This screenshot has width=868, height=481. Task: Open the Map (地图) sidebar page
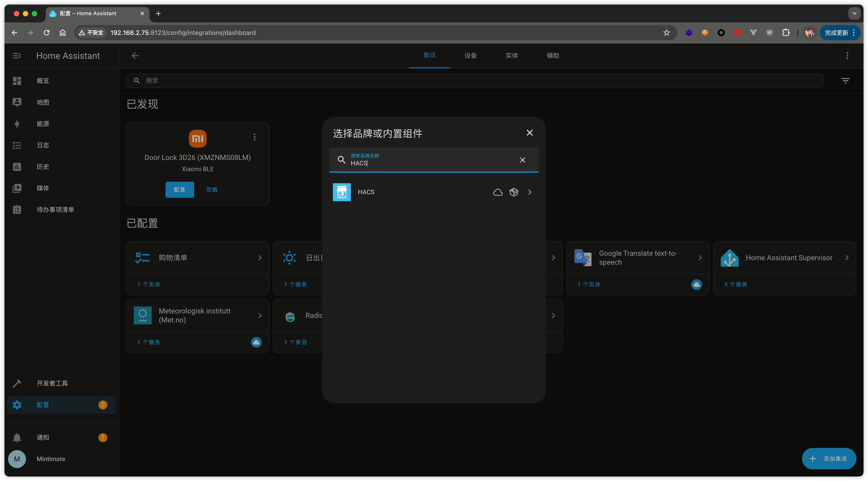[x=43, y=102]
